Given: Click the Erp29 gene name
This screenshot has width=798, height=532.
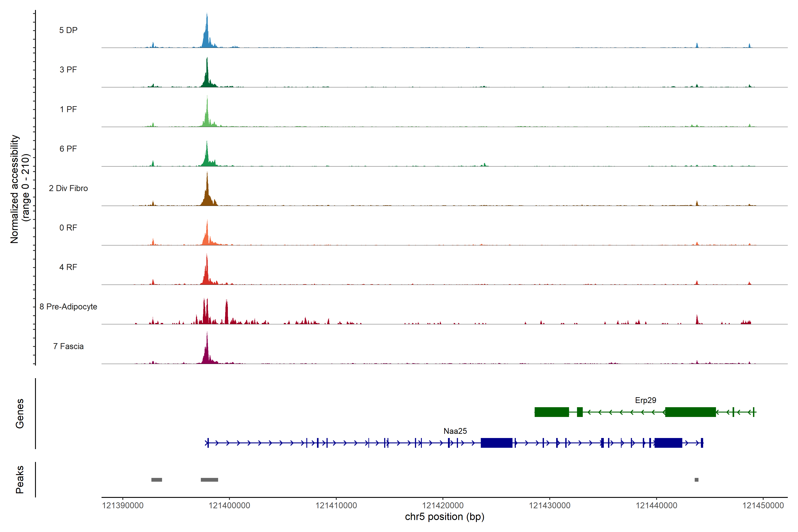Looking at the screenshot, I should tap(645, 400).
